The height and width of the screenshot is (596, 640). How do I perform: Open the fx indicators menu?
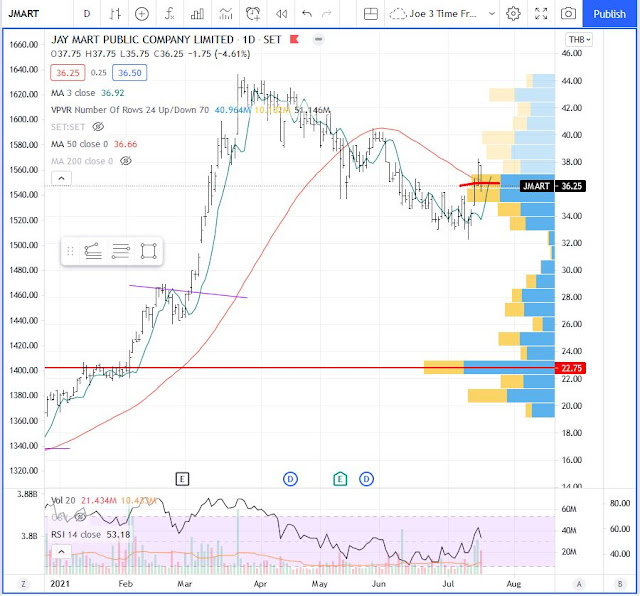(x=169, y=14)
